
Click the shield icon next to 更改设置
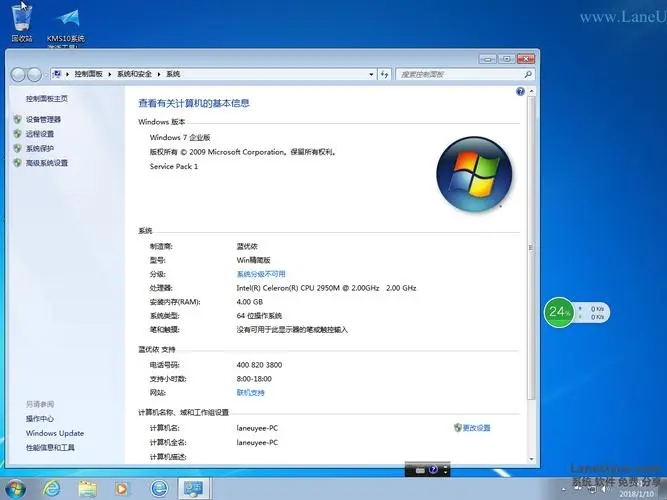pyautogui.click(x=458, y=428)
